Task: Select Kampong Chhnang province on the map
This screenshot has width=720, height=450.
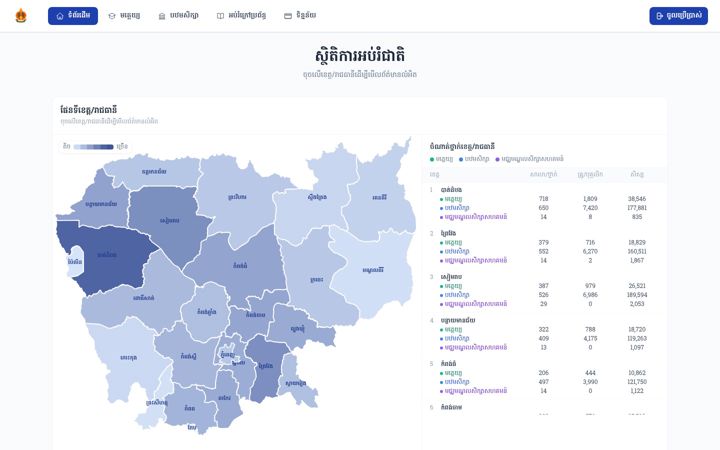Action: 206,312
